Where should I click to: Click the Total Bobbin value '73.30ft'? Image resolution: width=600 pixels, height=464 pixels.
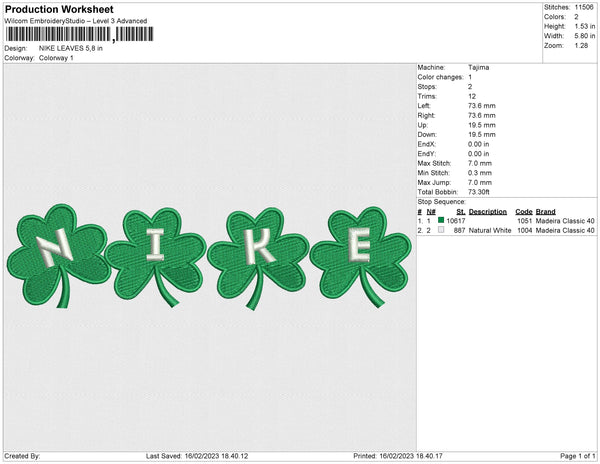[x=479, y=192]
